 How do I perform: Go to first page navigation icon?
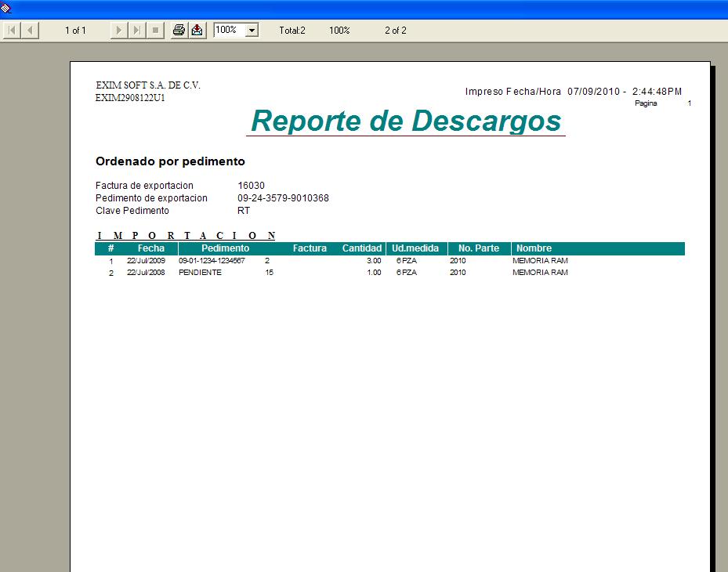(12, 31)
